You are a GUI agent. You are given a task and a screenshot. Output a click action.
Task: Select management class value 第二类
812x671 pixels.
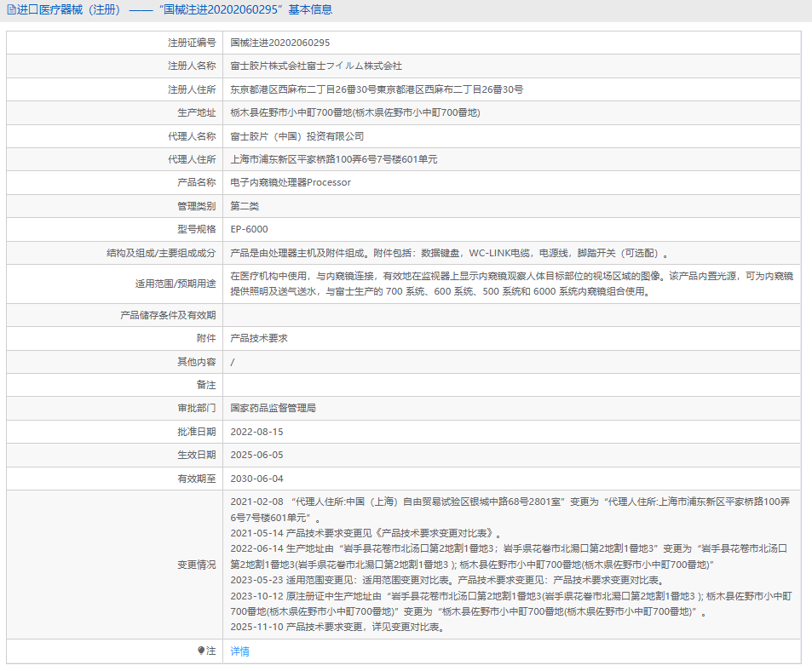point(245,206)
